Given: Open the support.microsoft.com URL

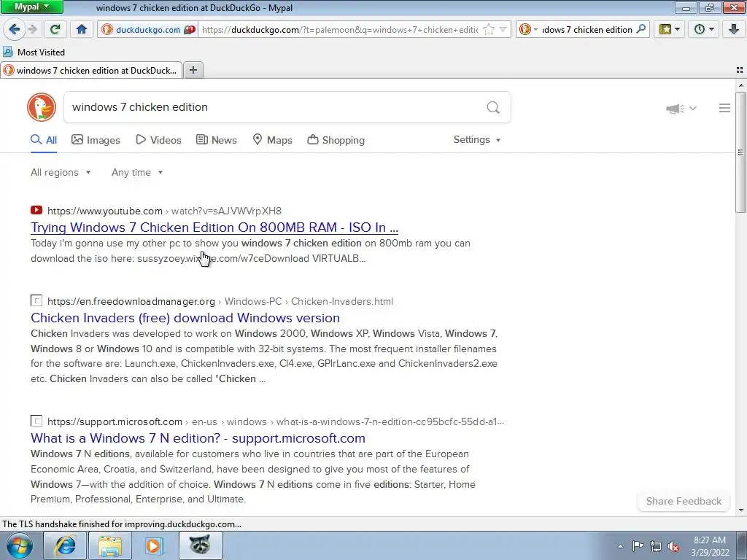Looking at the screenshot, I should [x=275, y=422].
